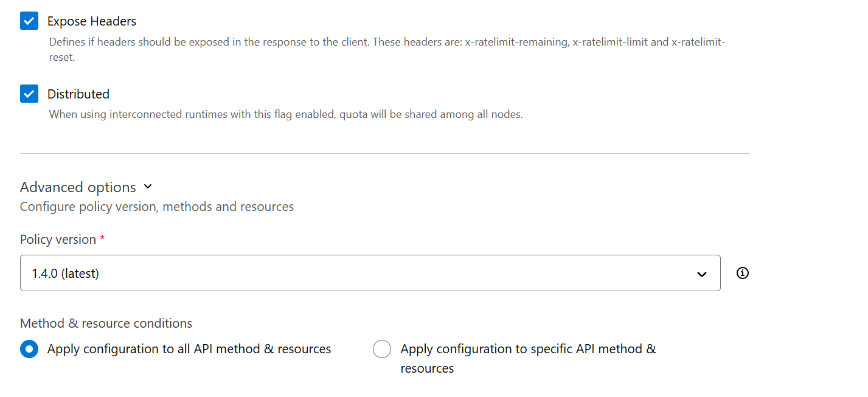
Task: Click the Advanced options heading text
Action: point(78,187)
